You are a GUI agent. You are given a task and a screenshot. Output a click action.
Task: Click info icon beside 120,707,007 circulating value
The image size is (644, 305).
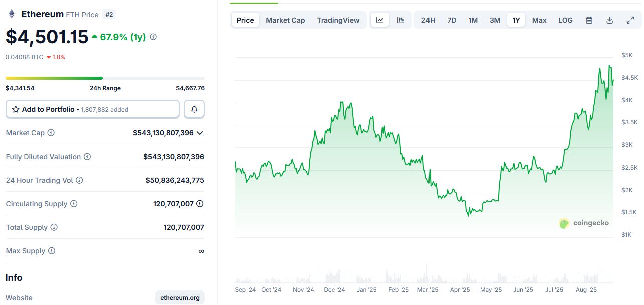[x=200, y=204]
